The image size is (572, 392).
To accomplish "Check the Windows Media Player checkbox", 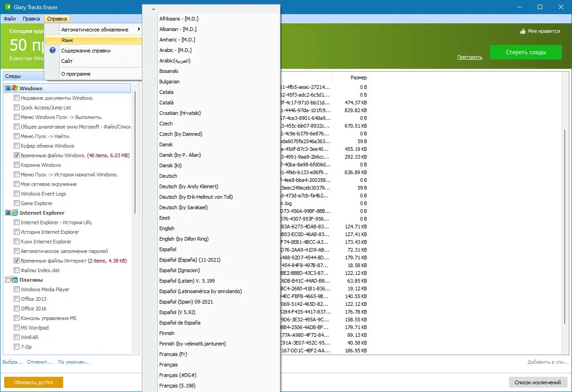I will [16, 289].
